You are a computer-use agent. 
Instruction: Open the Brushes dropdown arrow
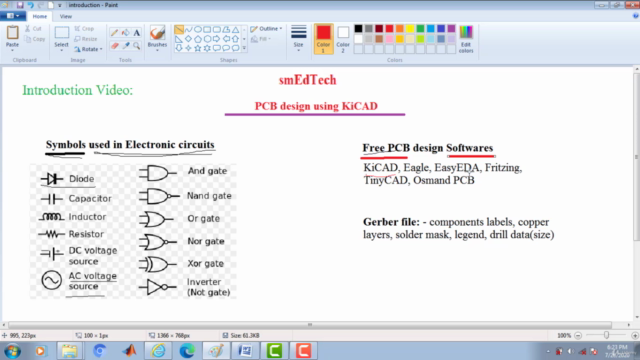(x=157, y=50)
